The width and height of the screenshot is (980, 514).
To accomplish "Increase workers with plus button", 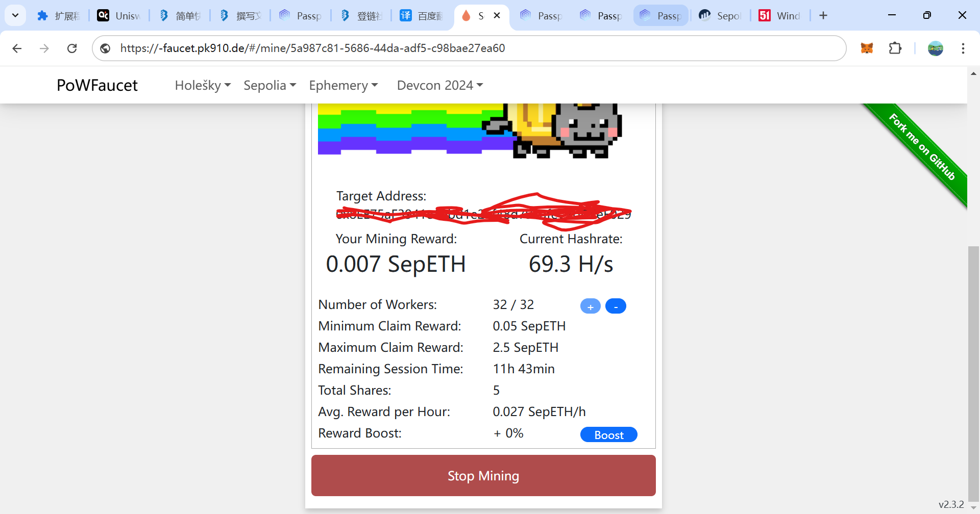I will 591,306.
